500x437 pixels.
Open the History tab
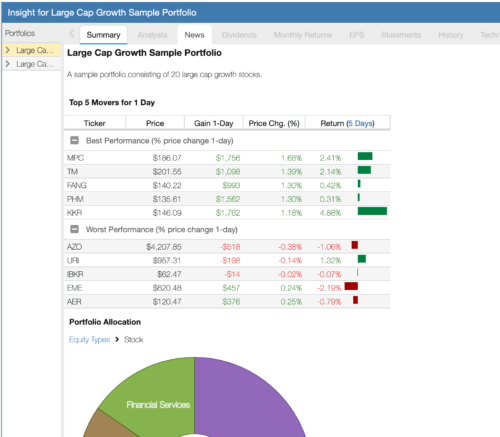coord(451,35)
